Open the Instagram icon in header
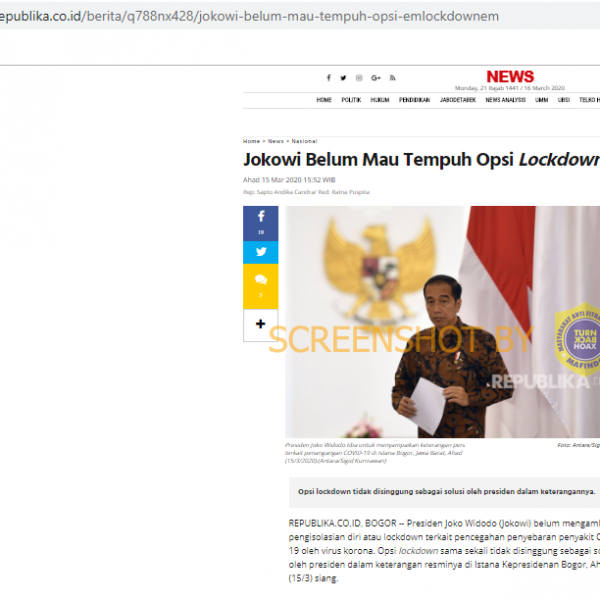 pos(359,78)
